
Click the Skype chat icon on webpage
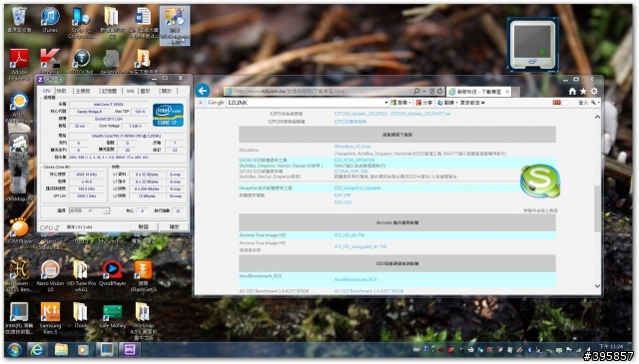point(540,181)
